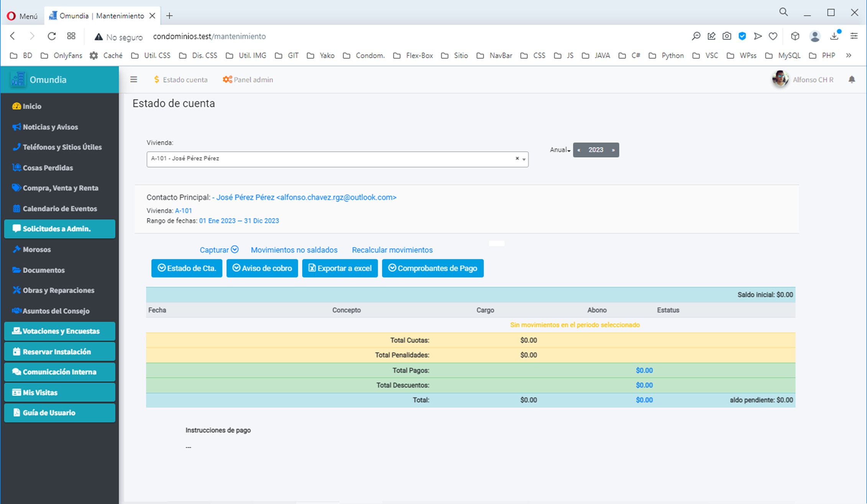Select Morosos in the sidebar
The width and height of the screenshot is (867, 504).
(36, 250)
